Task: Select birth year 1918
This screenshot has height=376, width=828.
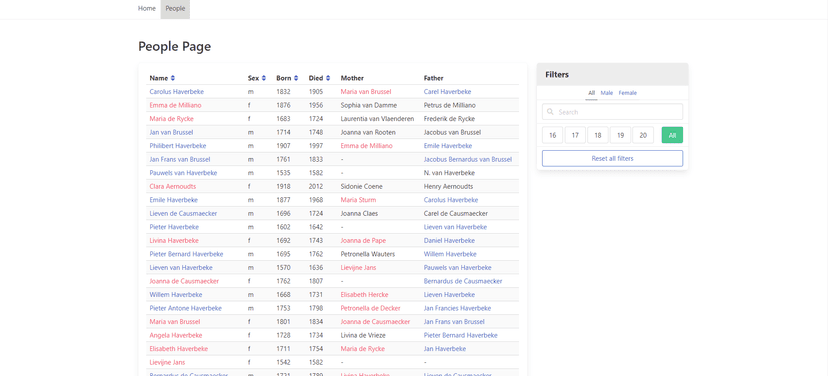Action: click(284, 186)
